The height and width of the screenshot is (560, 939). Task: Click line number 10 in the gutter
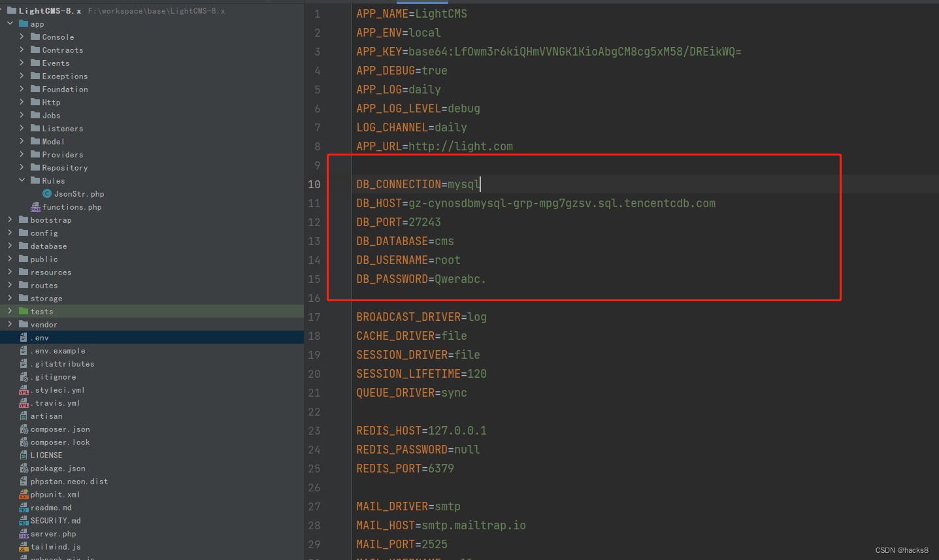click(314, 184)
